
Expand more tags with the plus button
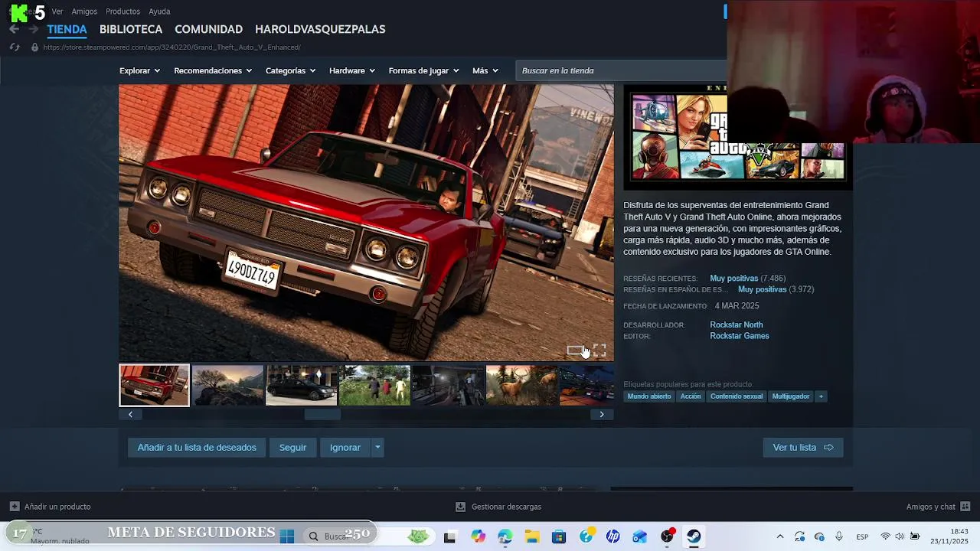821,396
